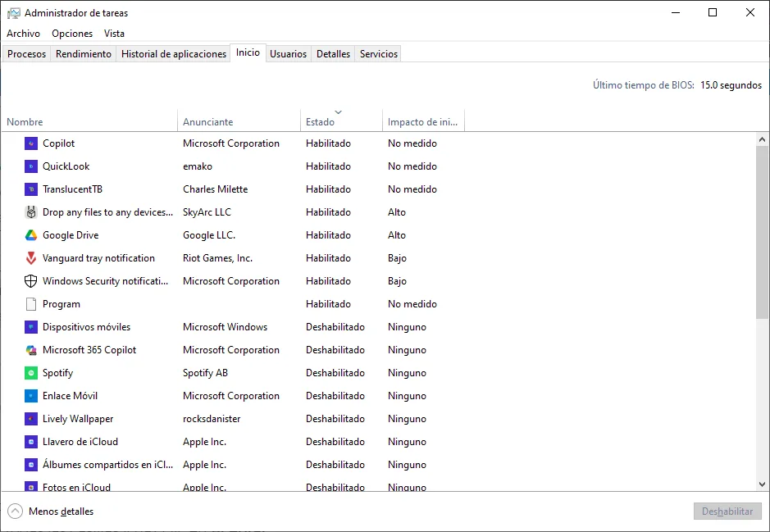Sort by the Anunciante column header
The image size is (770, 532).
239,121
